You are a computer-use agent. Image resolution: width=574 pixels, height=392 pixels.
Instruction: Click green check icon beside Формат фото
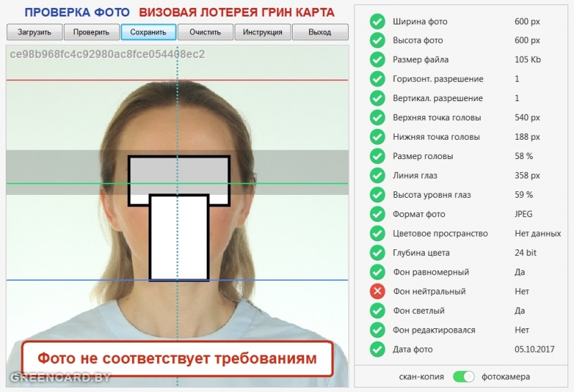click(x=377, y=214)
